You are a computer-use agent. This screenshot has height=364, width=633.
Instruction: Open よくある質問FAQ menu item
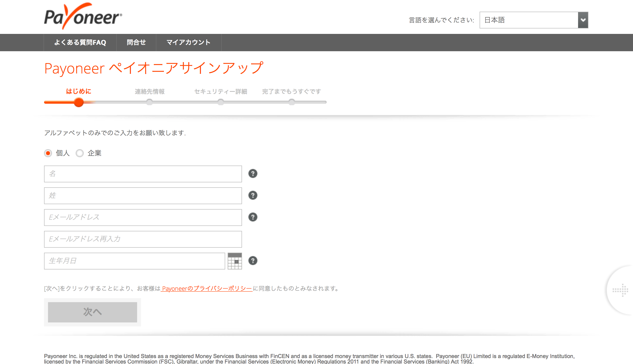click(80, 43)
